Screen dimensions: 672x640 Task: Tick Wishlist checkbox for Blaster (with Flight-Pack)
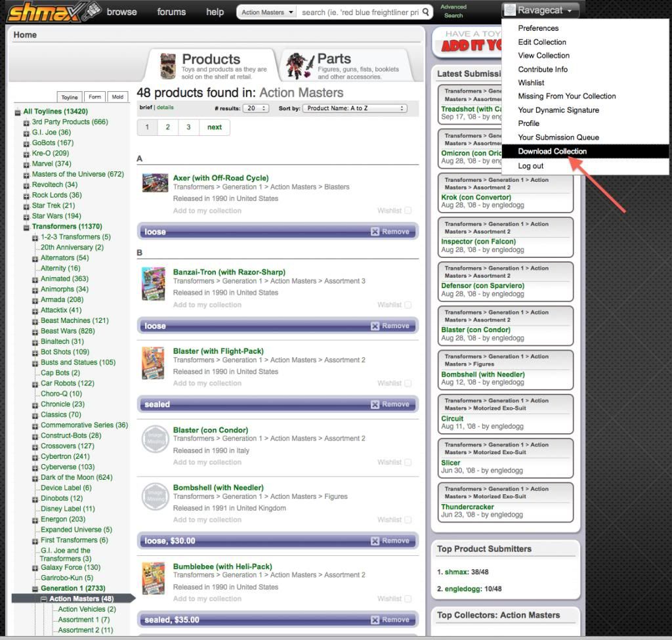pos(408,383)
